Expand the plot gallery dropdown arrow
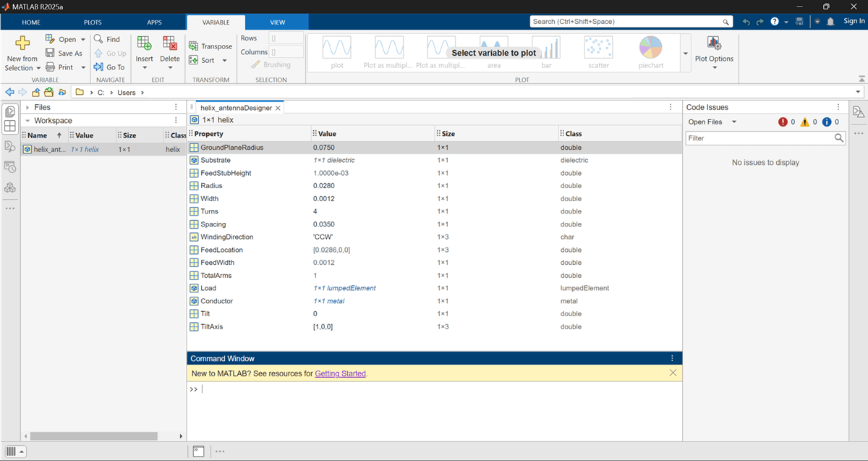 (685, 54)
